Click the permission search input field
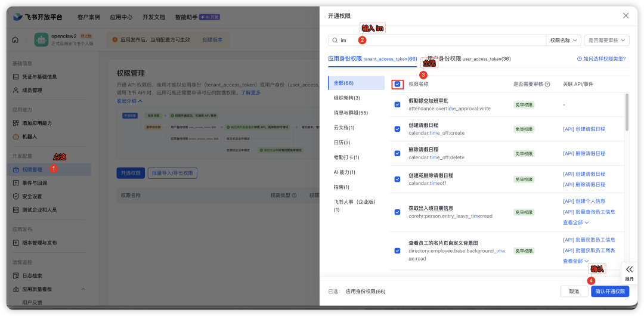The width and height of the screenshot is (644, 316). coord(437,41)
